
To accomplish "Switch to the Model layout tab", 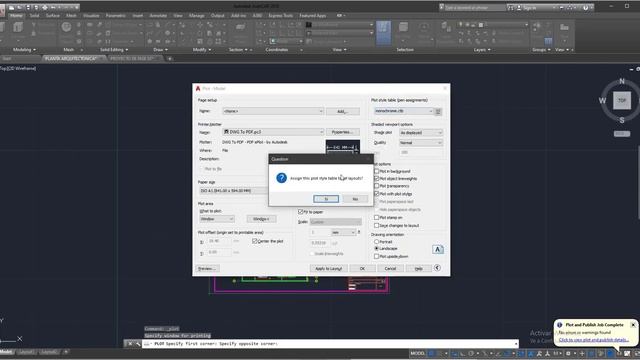I will [6, 352].
